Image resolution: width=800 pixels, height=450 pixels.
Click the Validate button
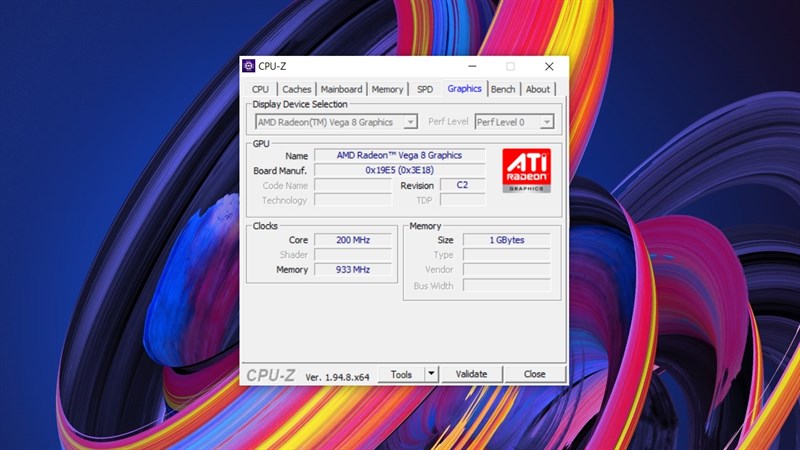click(x=471, y=374)
